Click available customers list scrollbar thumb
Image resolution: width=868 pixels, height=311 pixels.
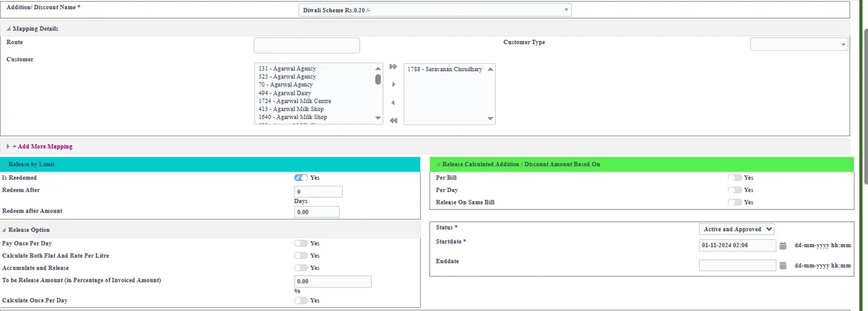[378, 79]
